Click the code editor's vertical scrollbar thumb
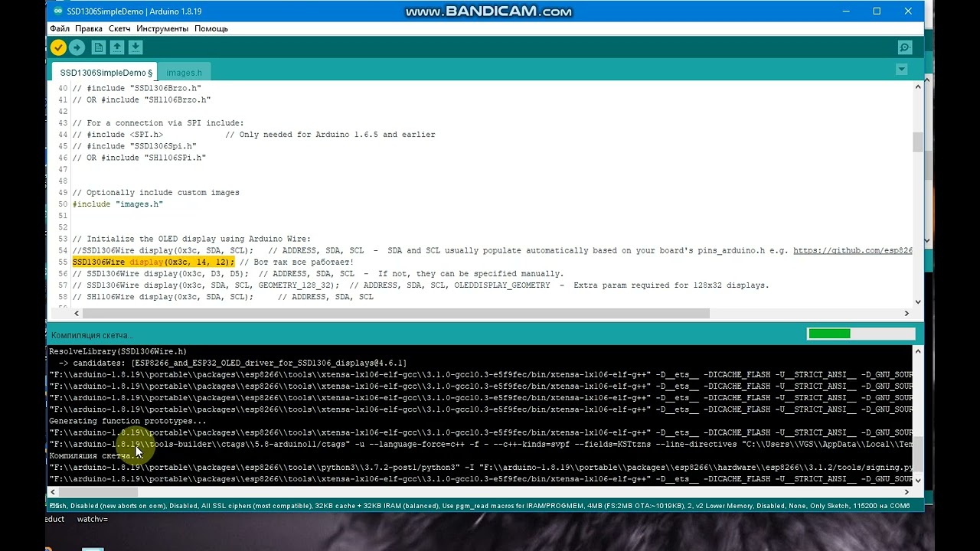The height and width of the screenshot is (551, 980). pos(918,142)
